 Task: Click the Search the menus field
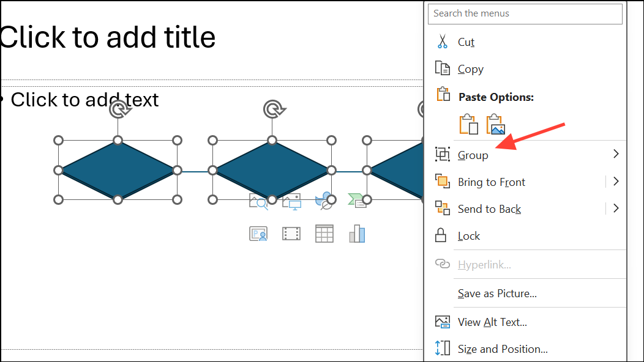(x=525, y=13)
